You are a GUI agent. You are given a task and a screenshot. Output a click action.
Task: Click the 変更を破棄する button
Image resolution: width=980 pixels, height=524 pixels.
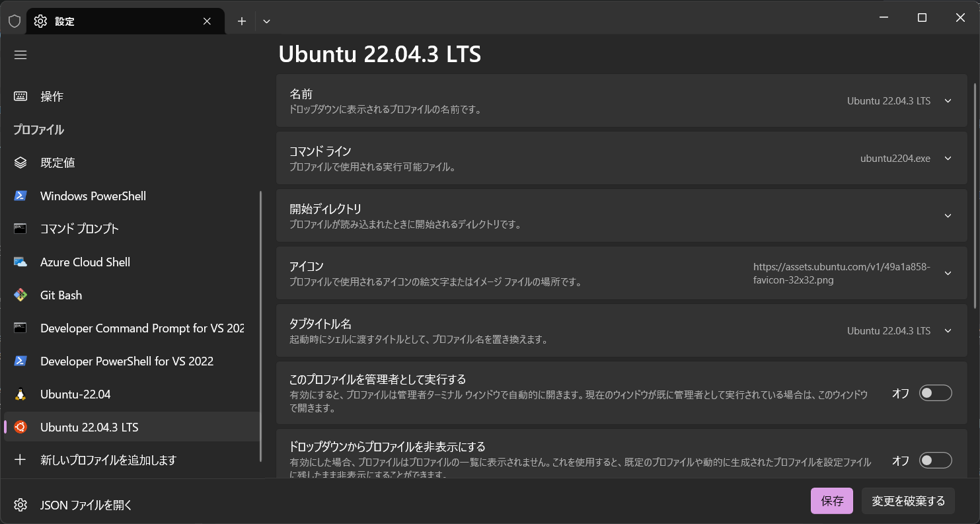(908, 501)
